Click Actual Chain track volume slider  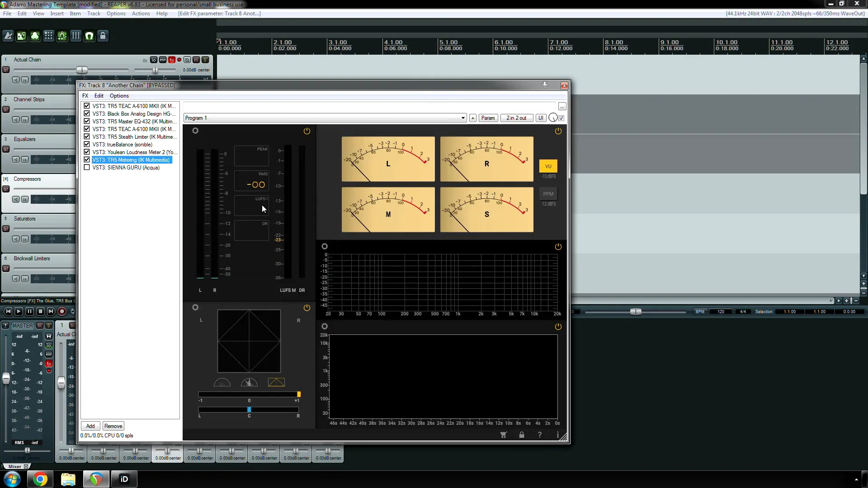pyautogui.click(x=82, y=70)
